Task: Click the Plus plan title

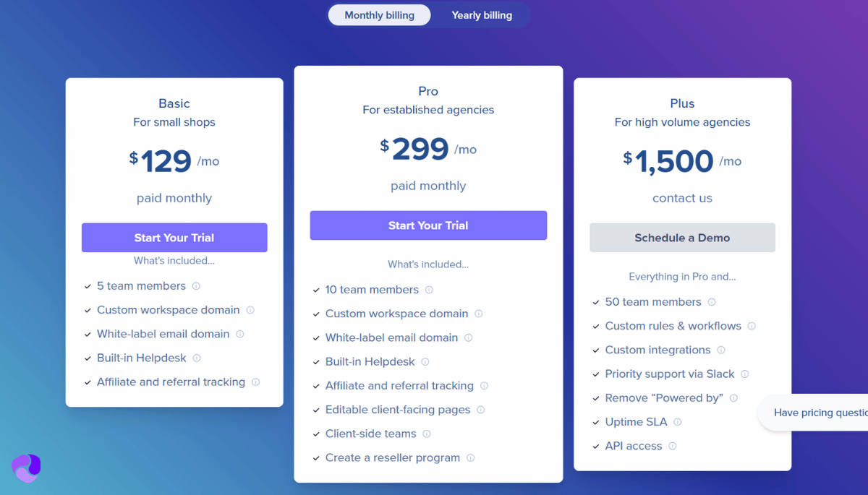Action: coord(682,103)
